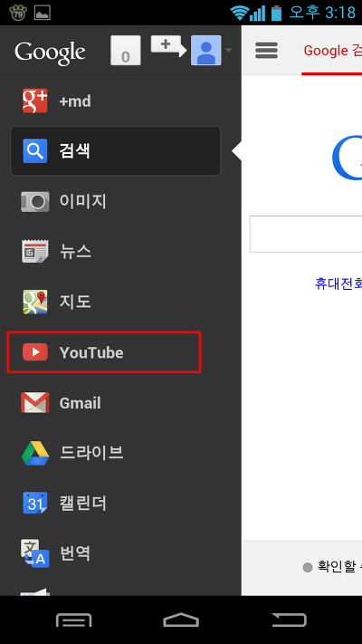
Task: Tap the Wi-Fi status icon
Action: coord(238,14)
